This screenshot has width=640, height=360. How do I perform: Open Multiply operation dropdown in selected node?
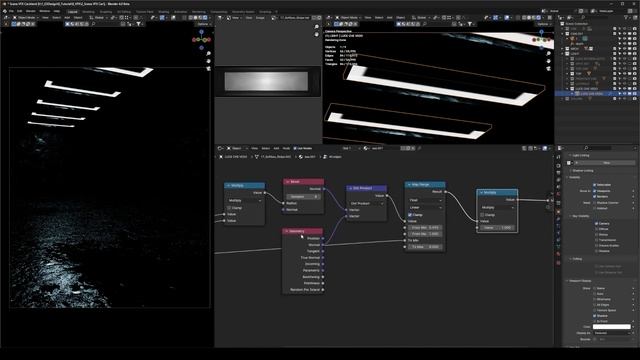(497, 207)
